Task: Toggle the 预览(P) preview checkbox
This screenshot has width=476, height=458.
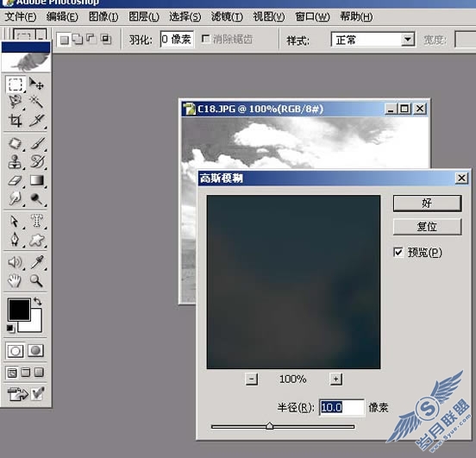Action: [x=398, y=252]
